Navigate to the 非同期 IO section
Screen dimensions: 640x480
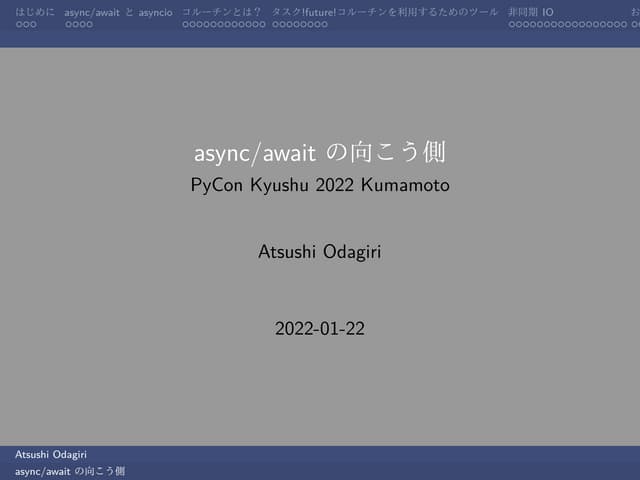(x=530, y=11)
